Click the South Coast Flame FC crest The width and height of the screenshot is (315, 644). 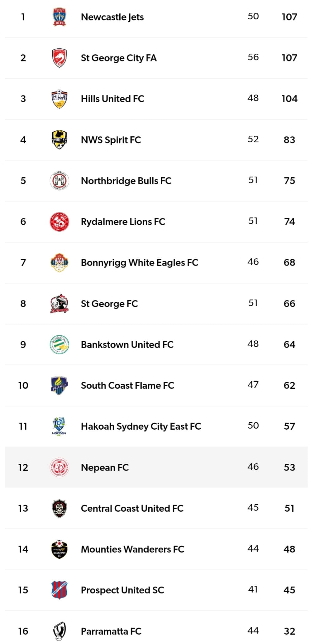pos(59,385)
